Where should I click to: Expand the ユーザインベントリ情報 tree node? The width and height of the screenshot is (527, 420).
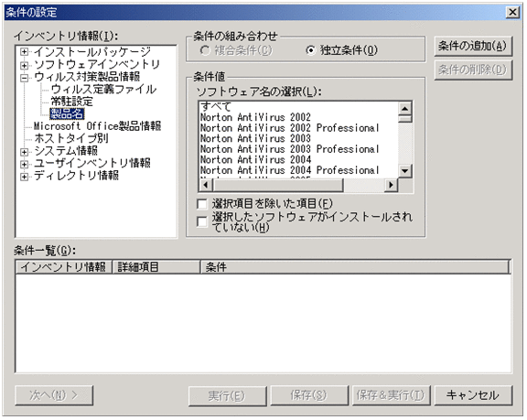tap(24, 165)
